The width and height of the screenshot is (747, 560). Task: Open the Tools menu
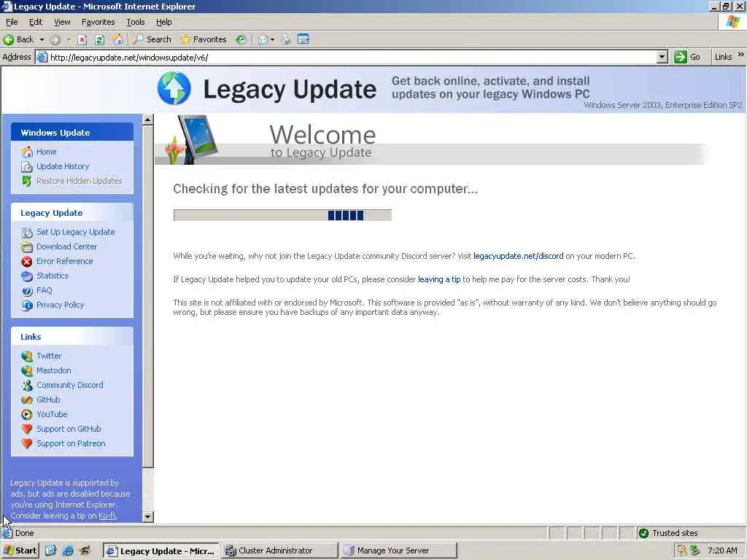tap(135, 22)
